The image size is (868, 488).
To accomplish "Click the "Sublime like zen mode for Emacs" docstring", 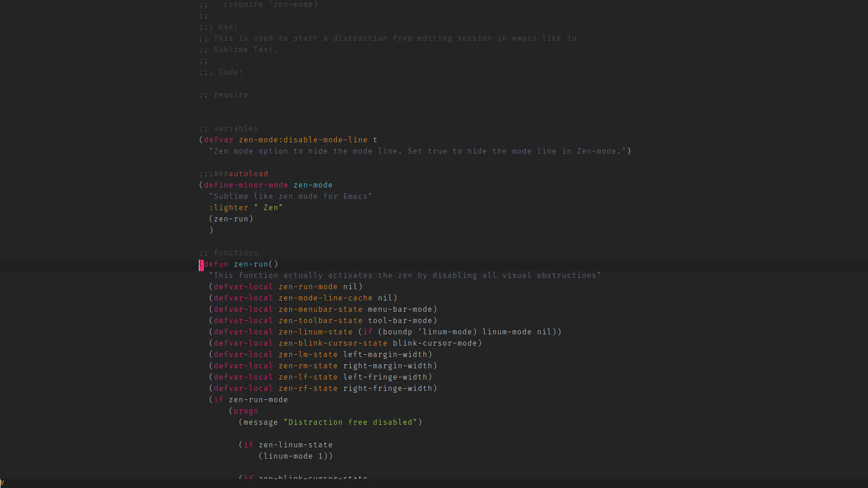I will (x=290, y=197).
